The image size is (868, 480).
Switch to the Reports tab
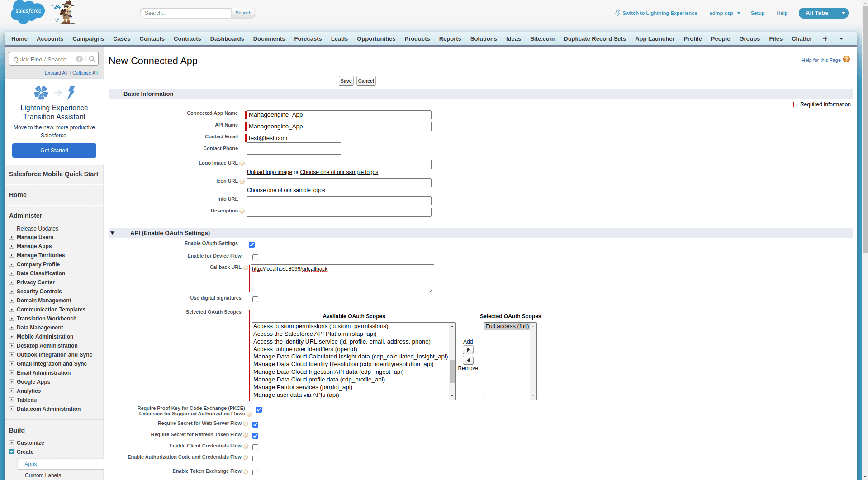pos(450,39)
